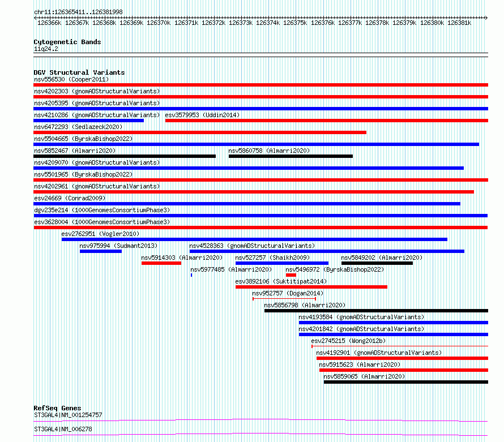
Task: Click nsv5496972 (ByrskaBishop2022) label
Action: (335, 269)
